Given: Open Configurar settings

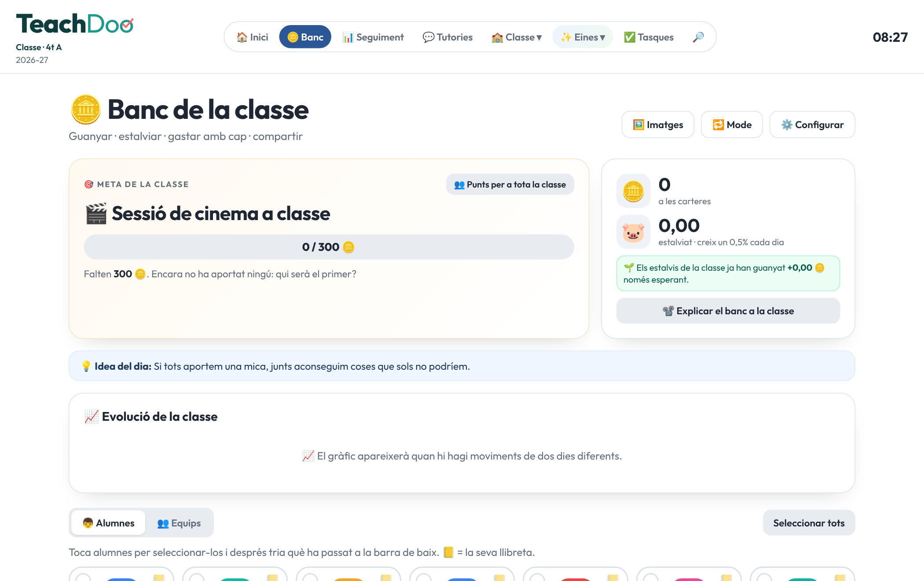Looking at the screenshot, I should click(812, 125).
